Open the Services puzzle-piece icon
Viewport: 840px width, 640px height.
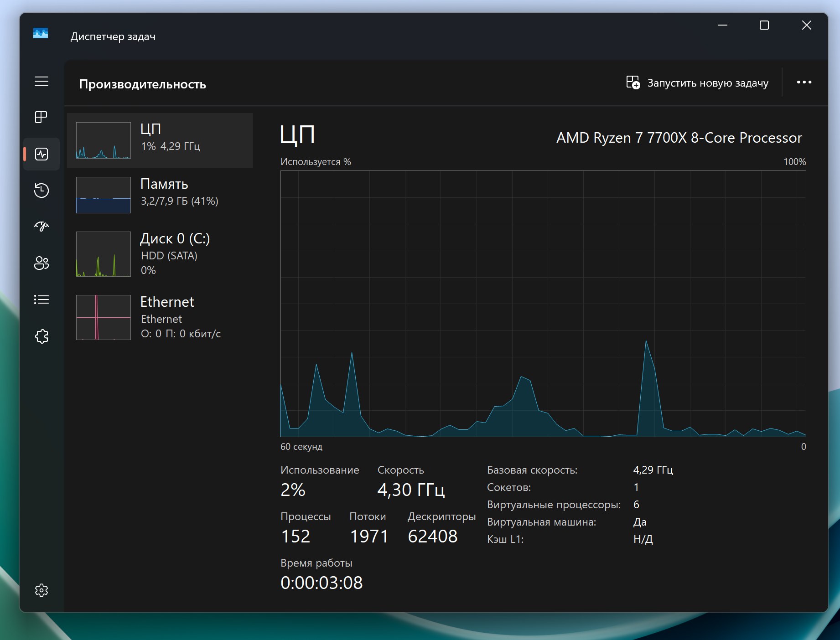point(41,336)
